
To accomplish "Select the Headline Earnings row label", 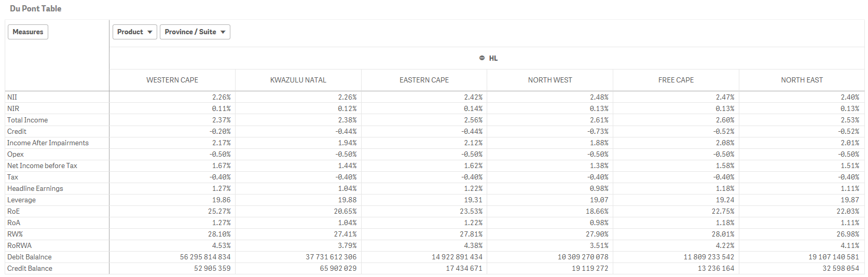I will pyautogui.click(x=35, y=189).
